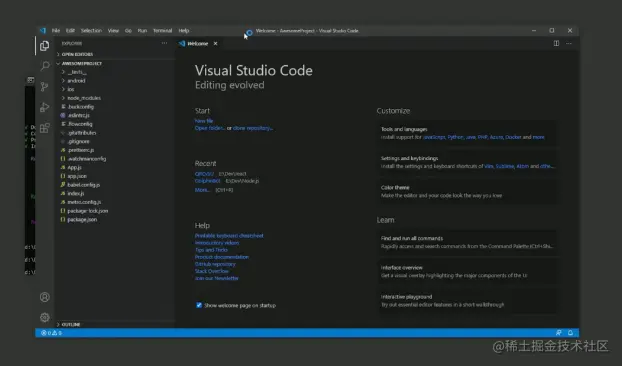
Task: Click the VS Code logo in title bar
Action: click(42, 31)
